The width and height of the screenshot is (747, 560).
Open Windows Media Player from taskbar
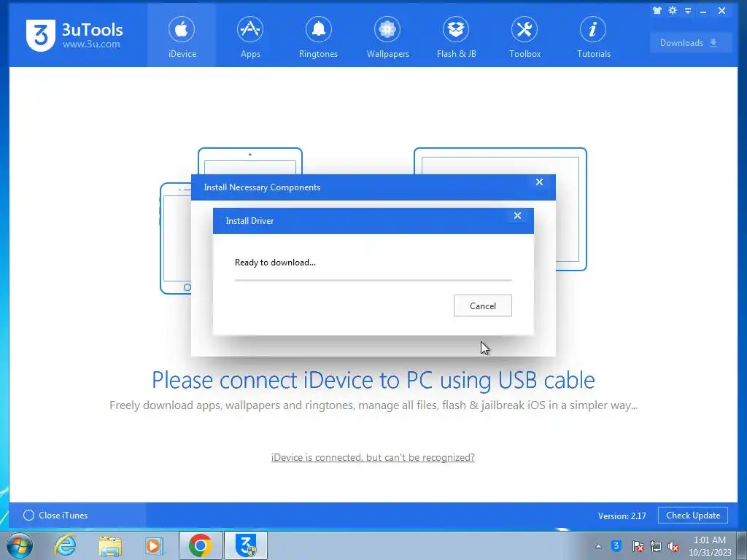(155, 545)
